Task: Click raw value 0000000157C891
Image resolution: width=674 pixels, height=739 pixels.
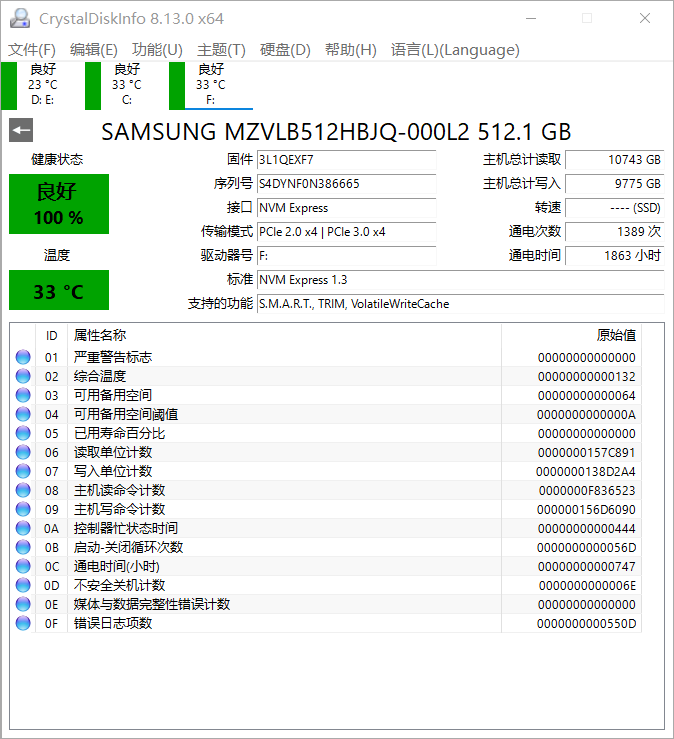Action: (586, 452)
